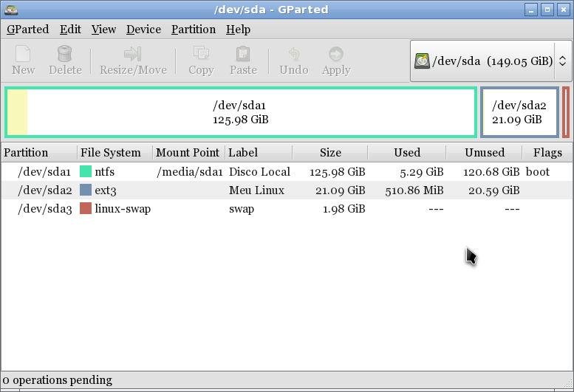
Task: Click the Delete trash can icon
Action: [x=65, y=54]
